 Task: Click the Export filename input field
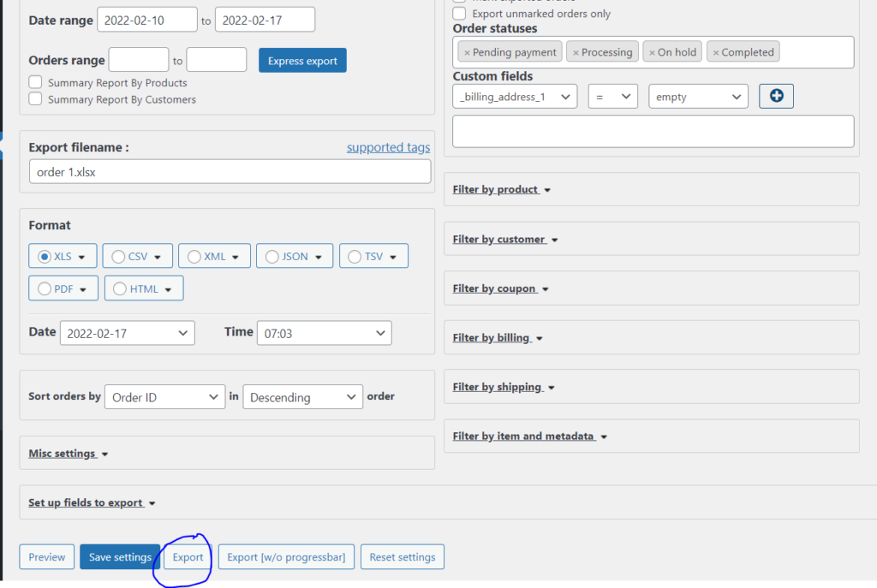click(x=230, y=171)
